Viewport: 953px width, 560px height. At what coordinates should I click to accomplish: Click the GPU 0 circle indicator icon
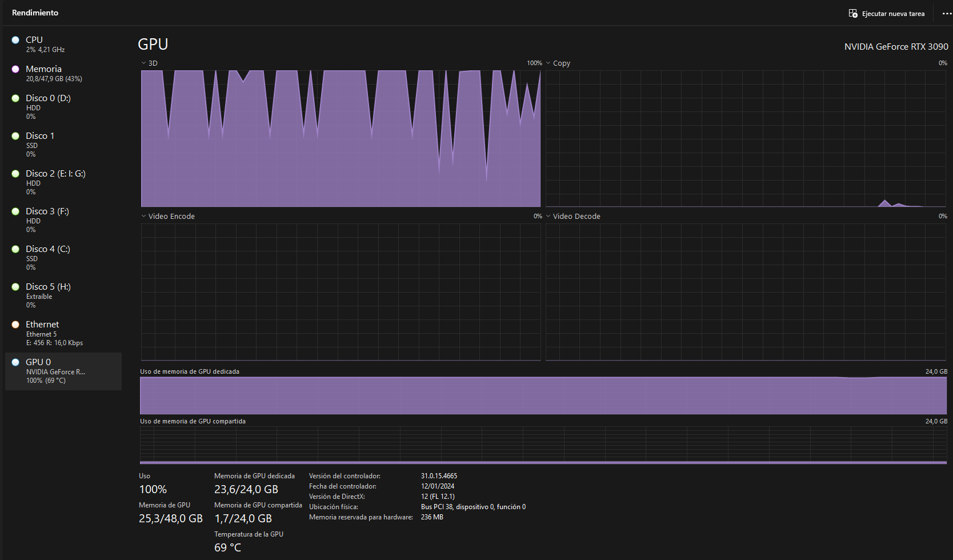pyautogui.click(x=15, y=362)
